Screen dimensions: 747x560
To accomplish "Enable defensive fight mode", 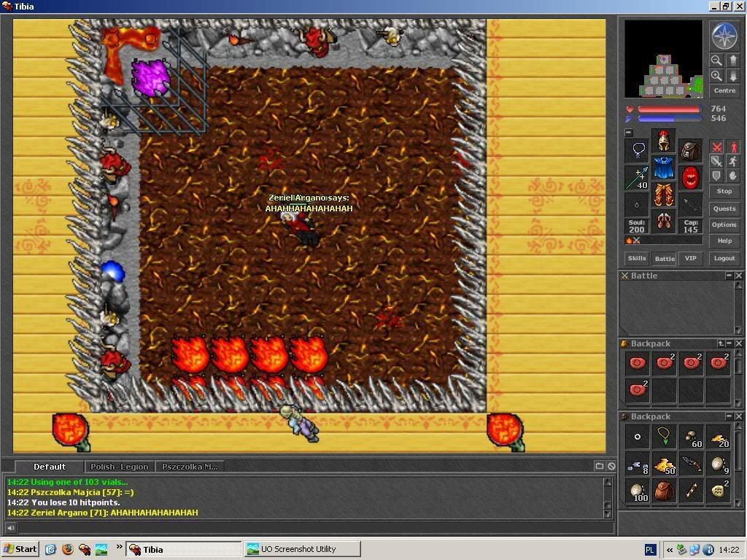I will pos(716,176).
